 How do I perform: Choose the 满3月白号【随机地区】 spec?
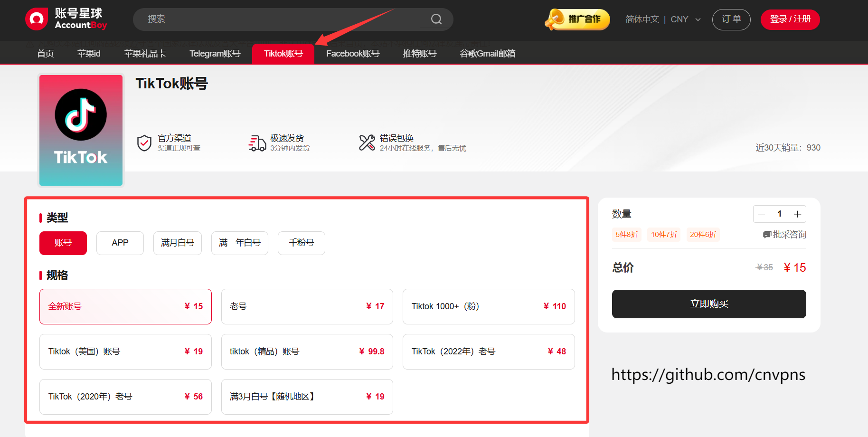pyautogui.click(x=307, y=397)
